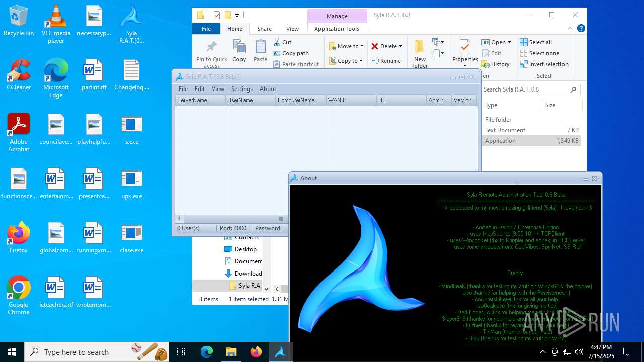Open CCleaner desktop shortcut
644x362 pixels.
(19, 75)
